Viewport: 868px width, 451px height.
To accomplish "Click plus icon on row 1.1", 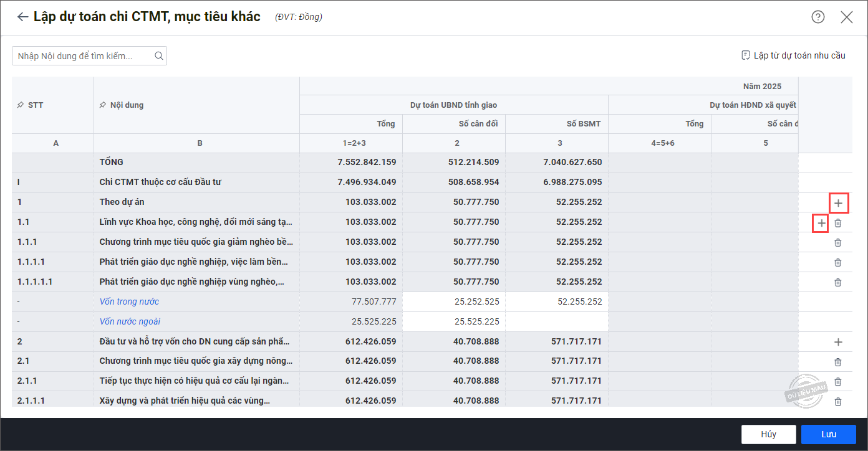I will (x=821, y=223).
